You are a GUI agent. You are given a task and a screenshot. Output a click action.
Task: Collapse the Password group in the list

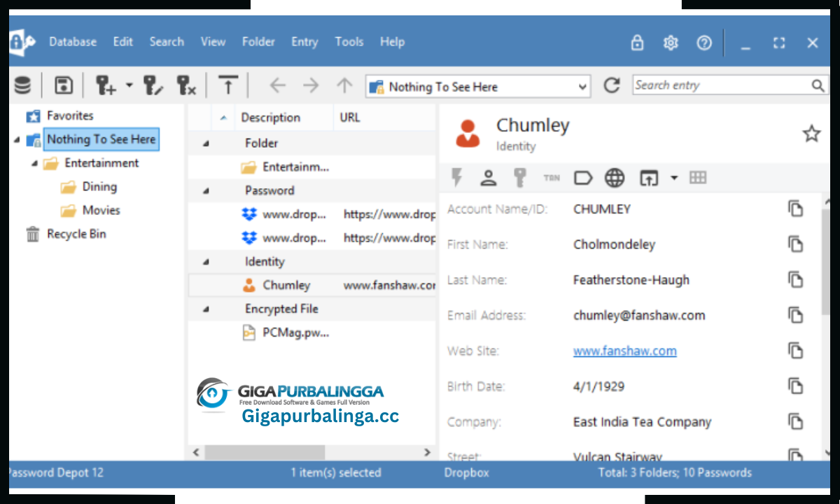click(206, 190)
